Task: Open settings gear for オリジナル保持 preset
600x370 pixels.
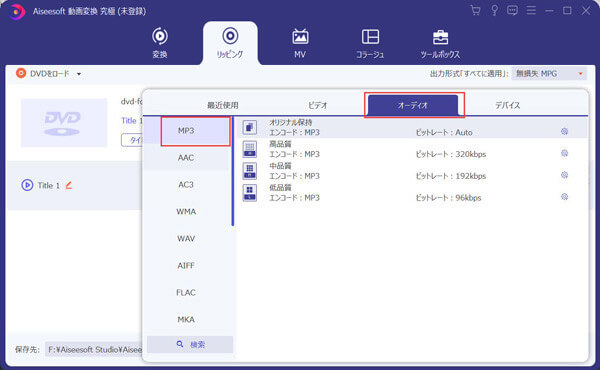Action: tap(564, 131)
